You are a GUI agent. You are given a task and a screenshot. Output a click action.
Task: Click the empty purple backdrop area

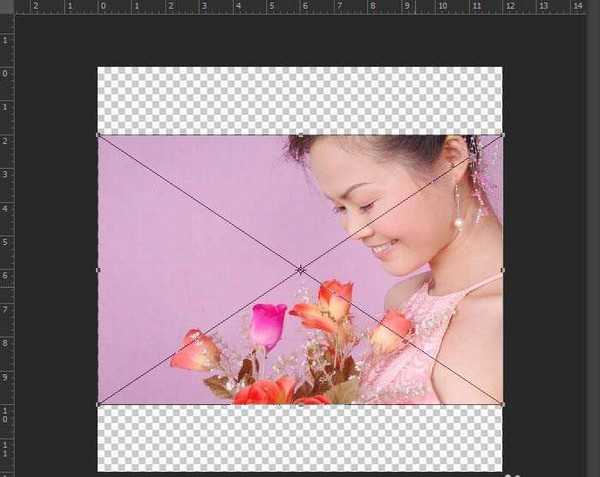pos(180,220)
